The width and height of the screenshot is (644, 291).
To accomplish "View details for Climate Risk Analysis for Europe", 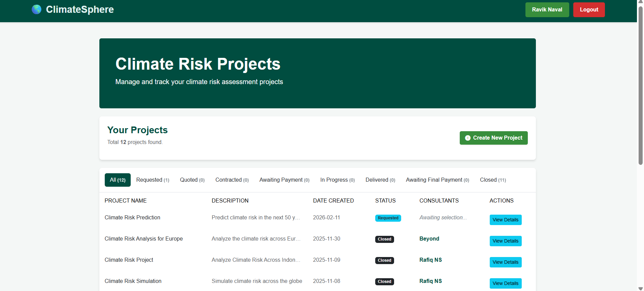I will click(x=505, y=241).
